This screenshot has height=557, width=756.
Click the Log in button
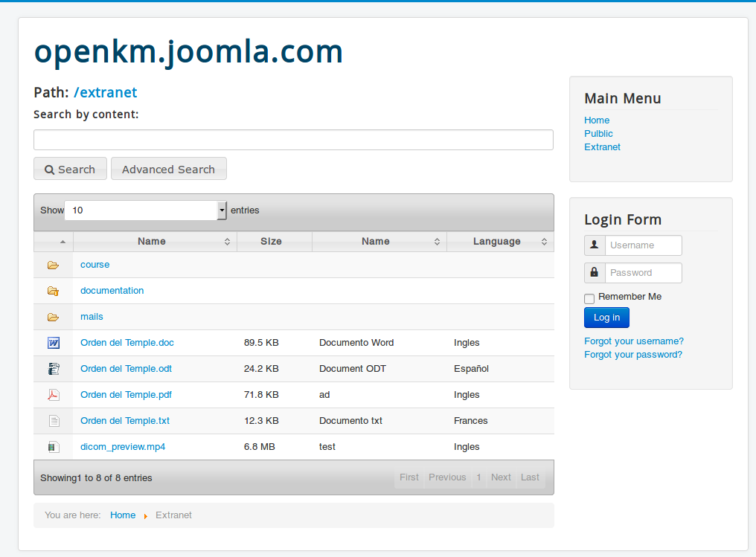tap(606, 318)
